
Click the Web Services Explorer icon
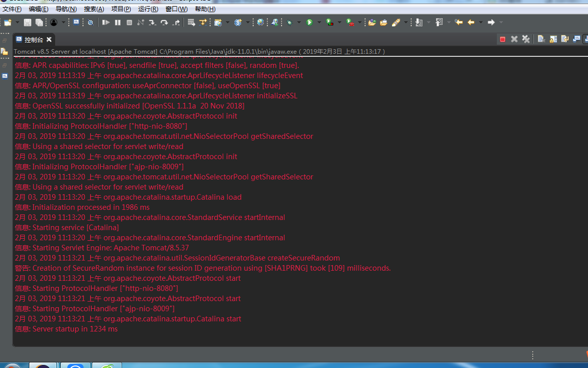point(275,22)
